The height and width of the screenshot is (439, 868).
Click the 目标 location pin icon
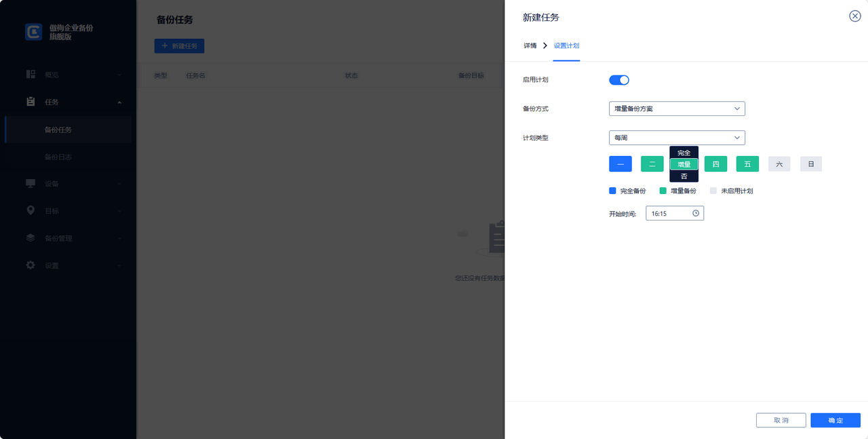pos(30,210)
